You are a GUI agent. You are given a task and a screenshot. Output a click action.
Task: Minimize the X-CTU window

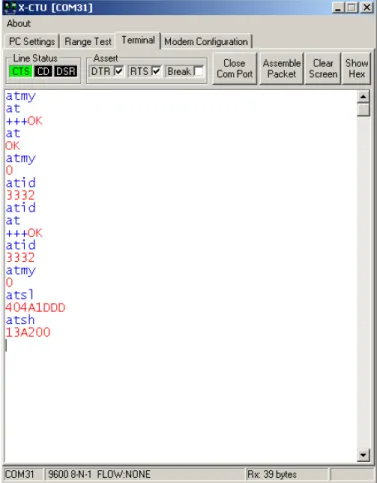[x=338, y=7]
